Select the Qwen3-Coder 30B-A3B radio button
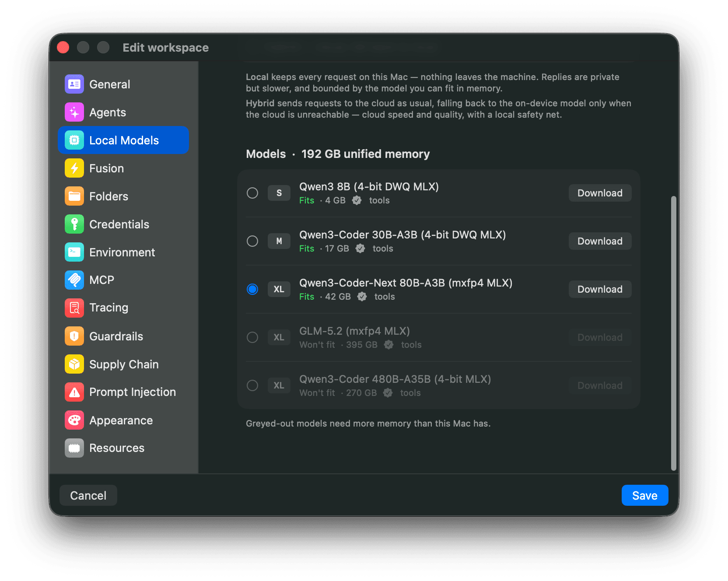 252,241
